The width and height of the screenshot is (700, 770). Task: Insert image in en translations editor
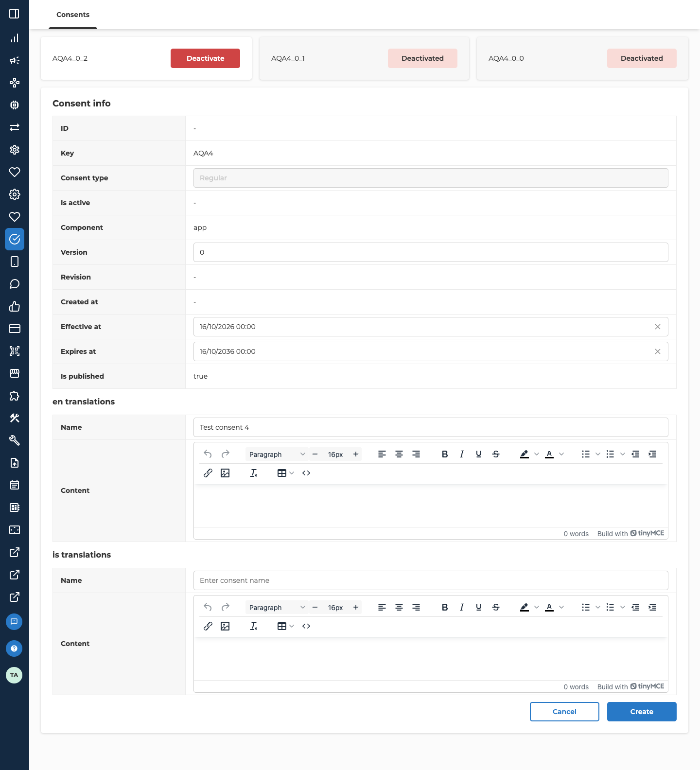coord(225,473)
